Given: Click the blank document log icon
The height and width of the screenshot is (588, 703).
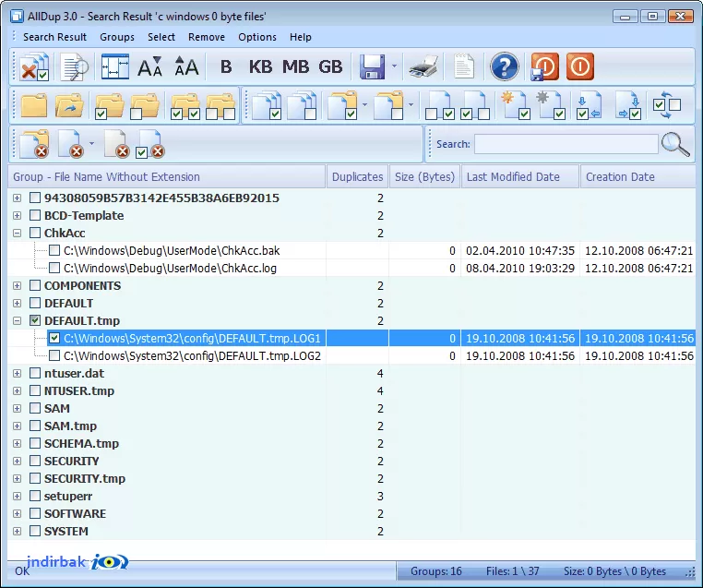Looking at the screenshot, I should click(463, 66).
